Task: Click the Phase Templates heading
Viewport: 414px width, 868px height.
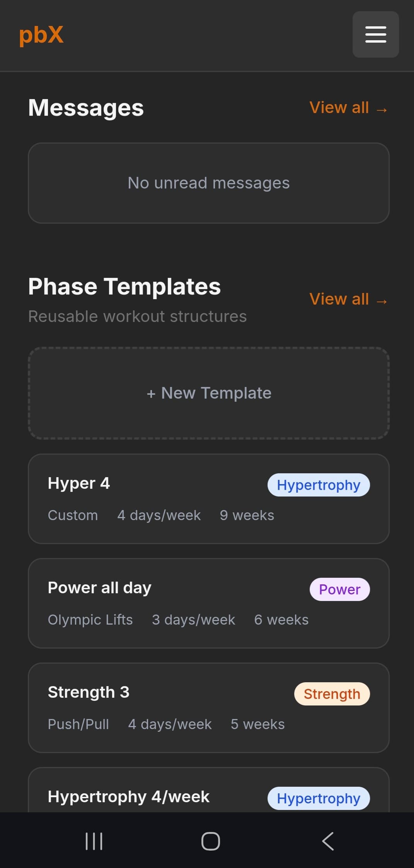Action: tap(124, 287)
